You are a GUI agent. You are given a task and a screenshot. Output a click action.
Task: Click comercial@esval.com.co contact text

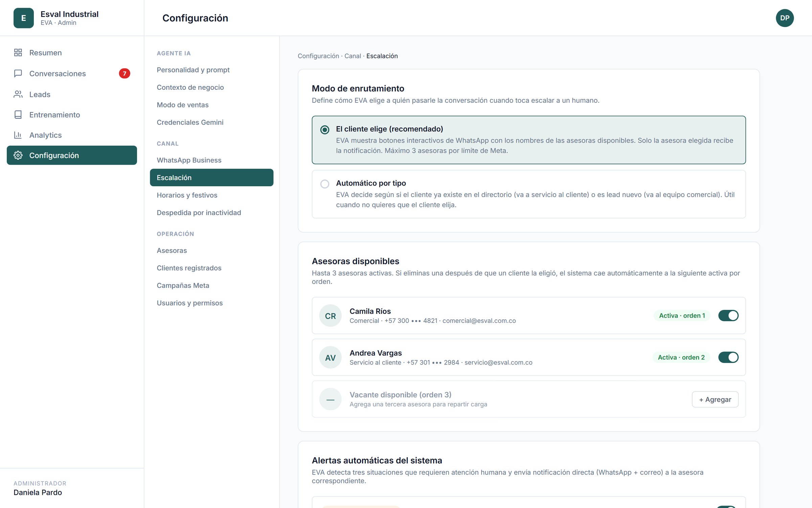479,321
